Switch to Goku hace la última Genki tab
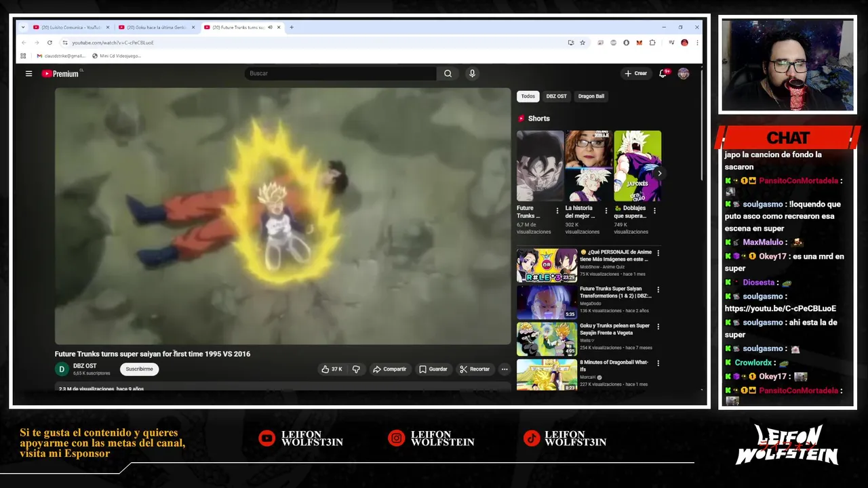Viewport: 868px width, 488px height. point(155,27)
